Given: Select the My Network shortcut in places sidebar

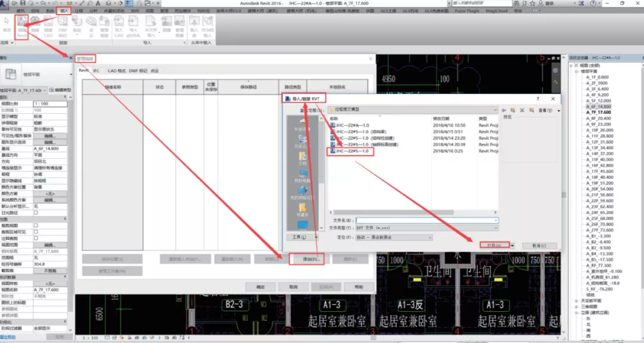Looking at the screenshot, I should click(302, 193).
